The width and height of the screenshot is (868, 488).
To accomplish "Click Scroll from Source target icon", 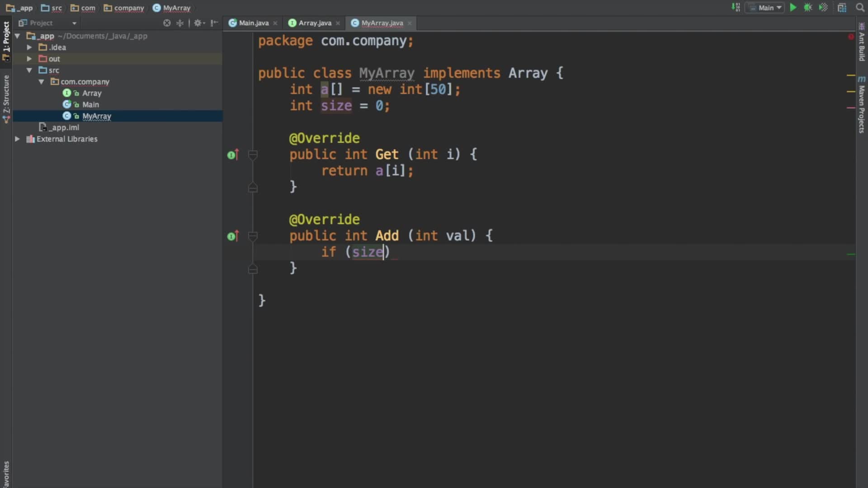I will coord(167,23).
